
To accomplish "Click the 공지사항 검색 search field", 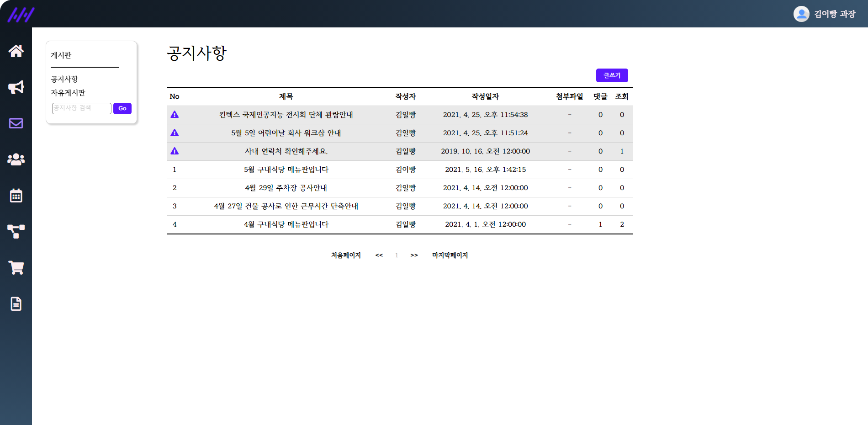I will coord(82,108).
